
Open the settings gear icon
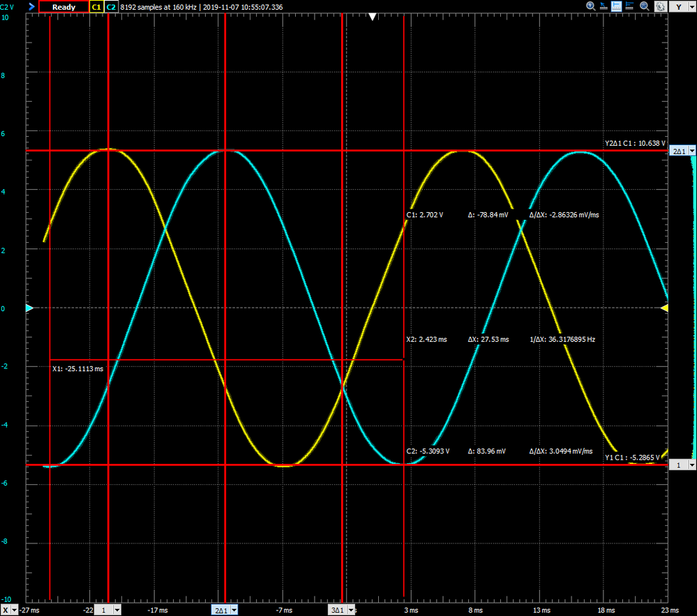point(661,6)
